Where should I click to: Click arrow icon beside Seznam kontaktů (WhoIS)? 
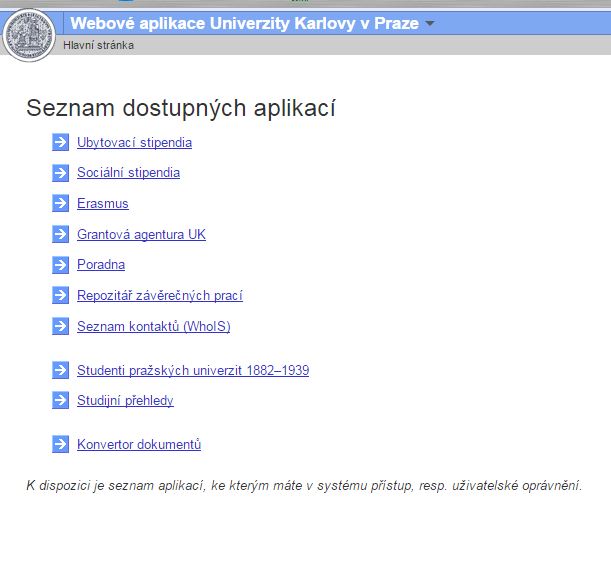(x=60, y=326)
